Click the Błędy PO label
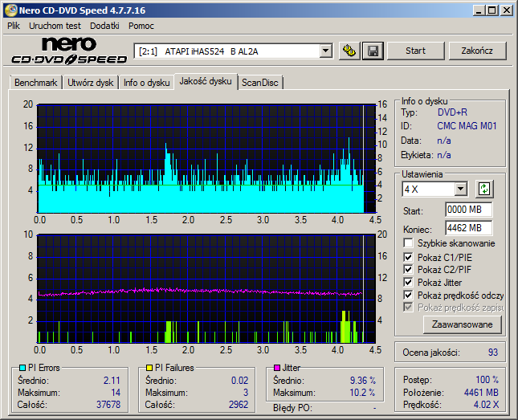 (292, 408)
